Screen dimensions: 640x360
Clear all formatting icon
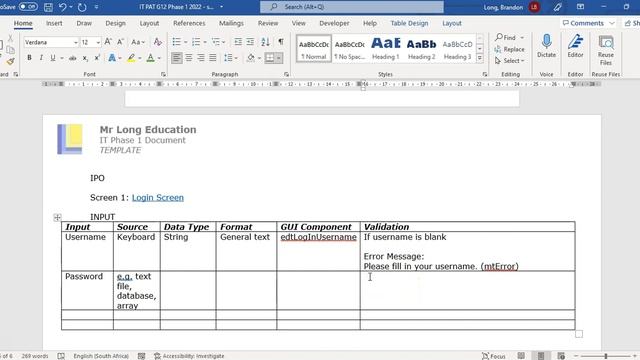tap(158, 42)
